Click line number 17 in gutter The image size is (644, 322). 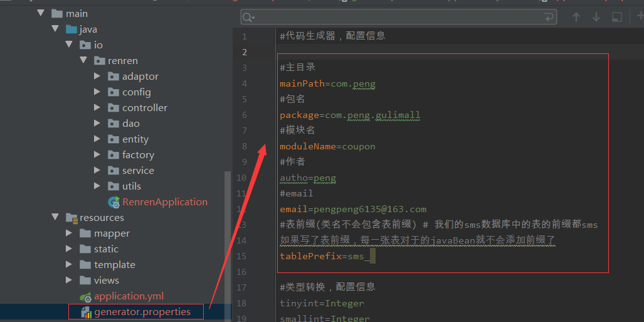point(242,287)
